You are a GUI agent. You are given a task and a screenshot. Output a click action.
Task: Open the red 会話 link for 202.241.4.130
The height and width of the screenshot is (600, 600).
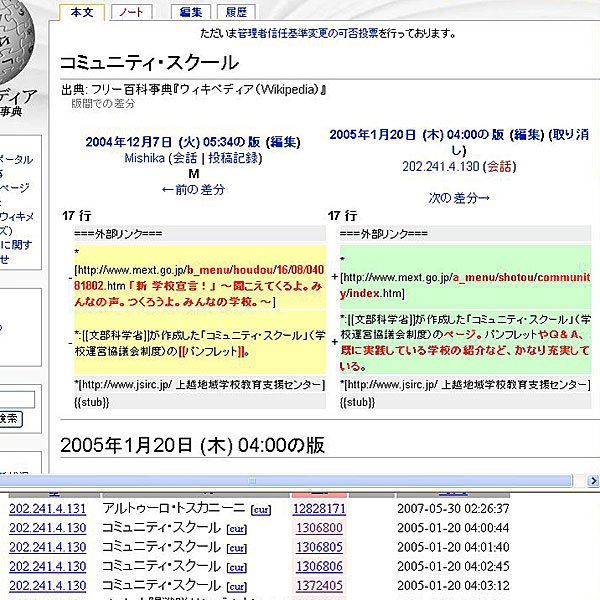click(x=499, y=166)
